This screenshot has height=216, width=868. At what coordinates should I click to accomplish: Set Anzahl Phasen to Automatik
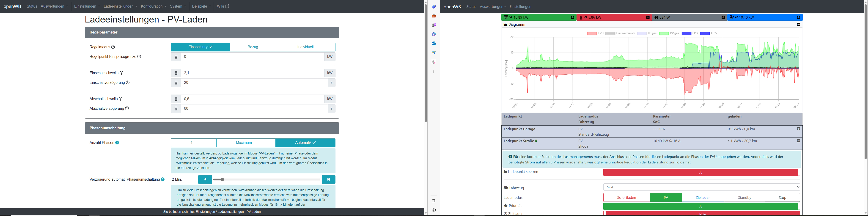pos(306,143)
